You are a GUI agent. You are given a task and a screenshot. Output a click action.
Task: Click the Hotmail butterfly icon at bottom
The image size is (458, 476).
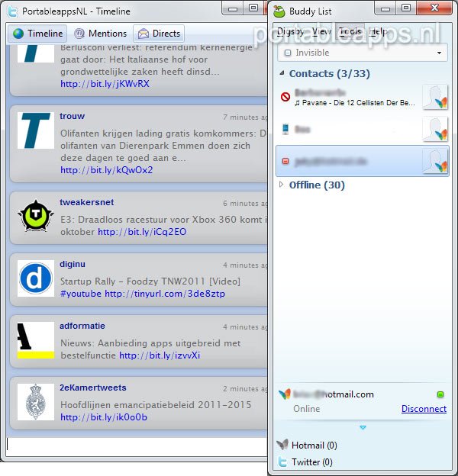282,445
